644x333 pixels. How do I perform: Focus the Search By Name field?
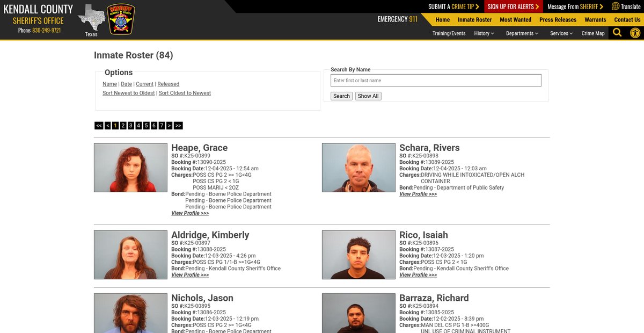[436, 81]
